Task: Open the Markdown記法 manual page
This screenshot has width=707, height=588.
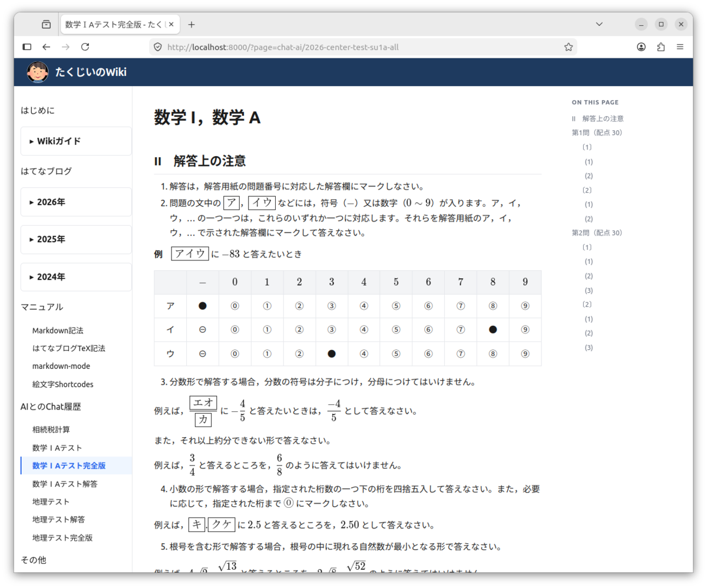Action: 58,331
